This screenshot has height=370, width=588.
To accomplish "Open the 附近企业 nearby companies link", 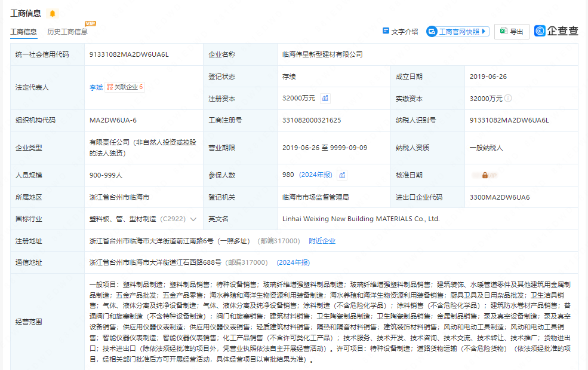I will pyautogui.click(x=322, y=241).
